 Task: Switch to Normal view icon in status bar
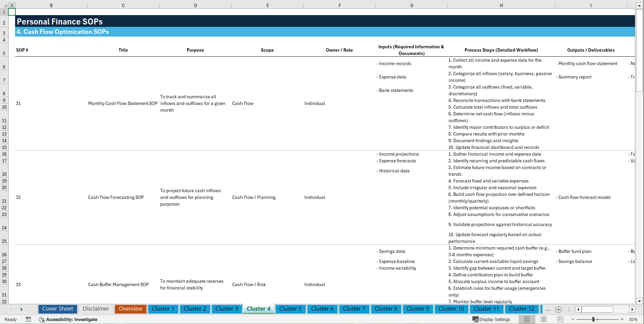pyautogui.click(x=527, y=319)
